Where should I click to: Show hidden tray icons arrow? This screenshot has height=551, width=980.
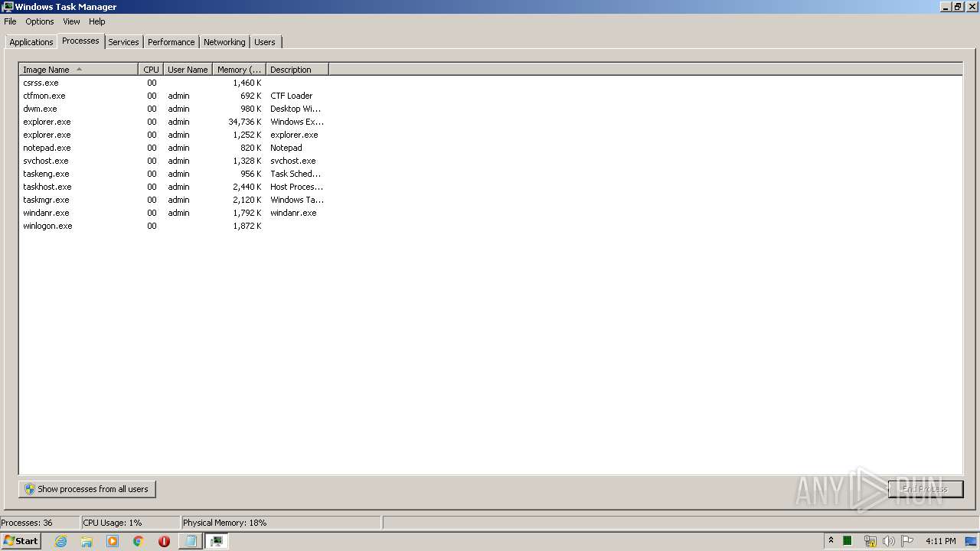pos(831,541)
